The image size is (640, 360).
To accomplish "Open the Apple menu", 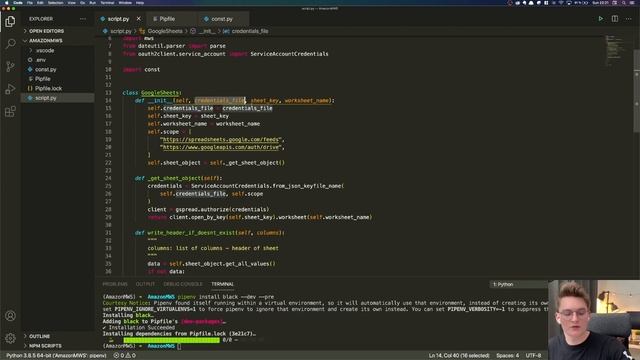I will 6,2.
